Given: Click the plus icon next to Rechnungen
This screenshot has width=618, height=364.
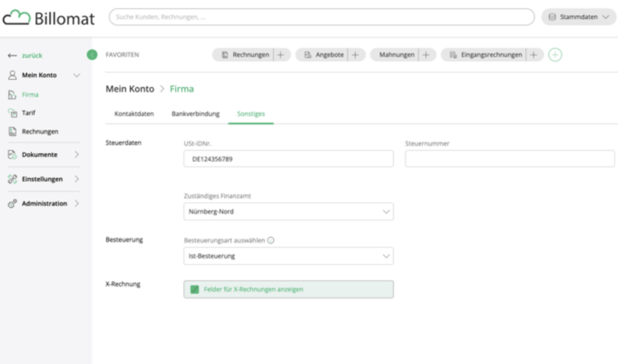Looking at the screenshot, I should tap(280, 55).
